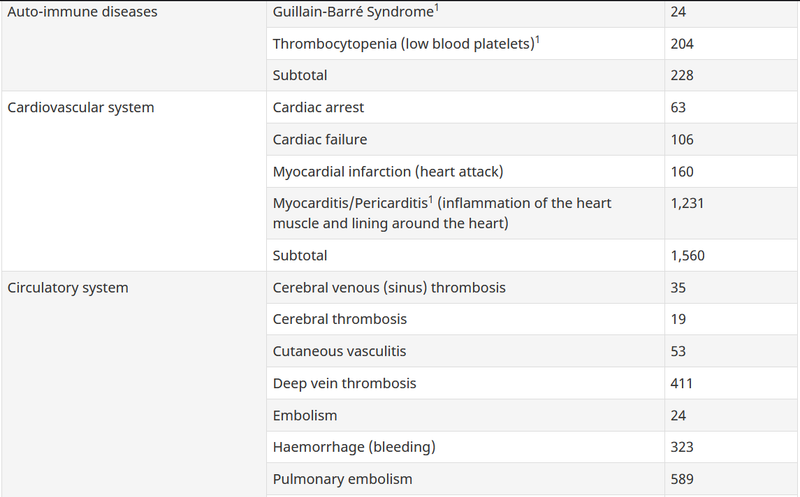Click the Auto-immune subtotal value 228
The image size is (800, 497).
coord(683,75)
